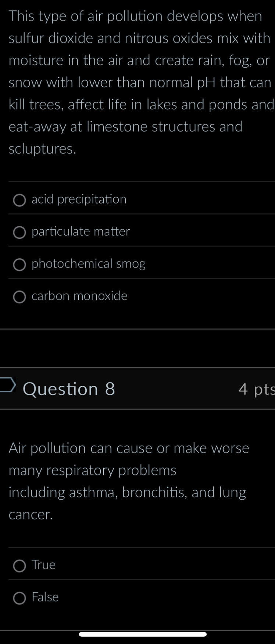This screenshot has width=275, height=644.
Task: Tap the home indicator bar at bottom
Action: click(143, 634)
